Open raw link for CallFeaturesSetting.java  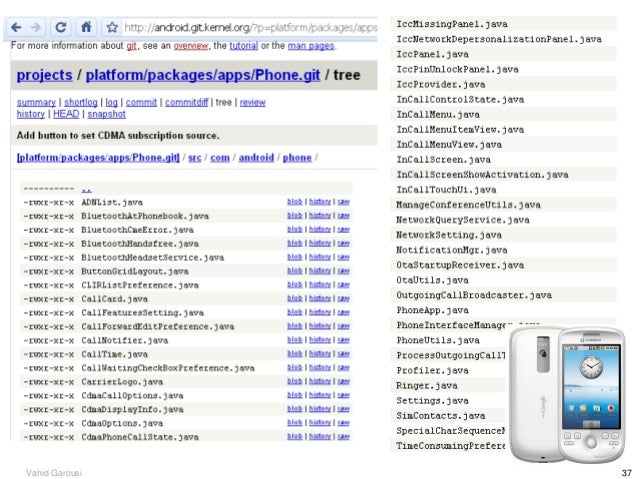pos(343,313)
